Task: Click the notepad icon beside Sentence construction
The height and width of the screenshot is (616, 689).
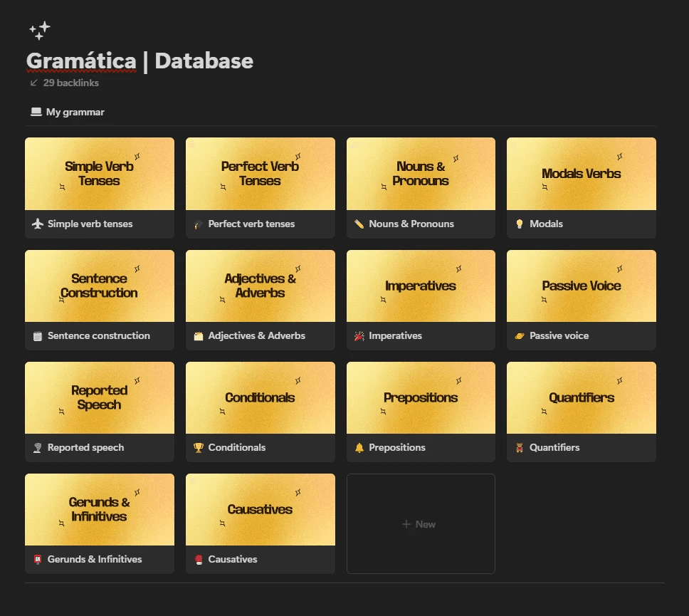Action: click(38, 336)
